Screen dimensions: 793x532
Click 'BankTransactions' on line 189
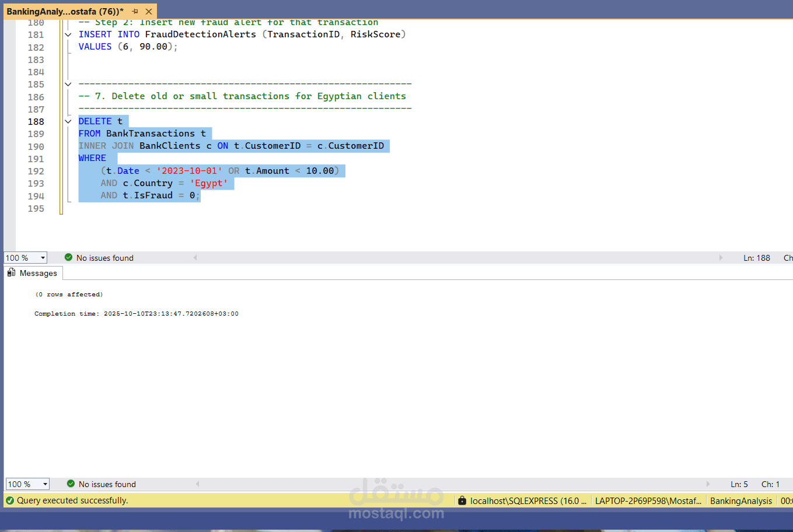click(151, 134)
